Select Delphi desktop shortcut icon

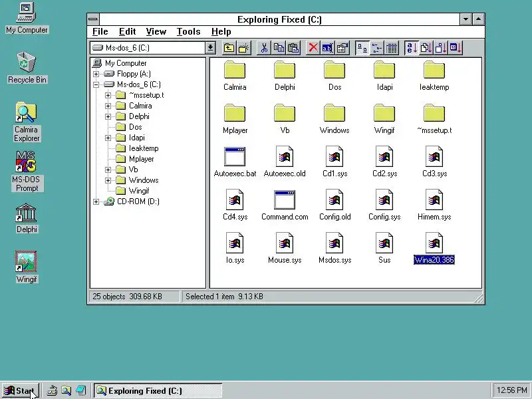click(27, 219)
